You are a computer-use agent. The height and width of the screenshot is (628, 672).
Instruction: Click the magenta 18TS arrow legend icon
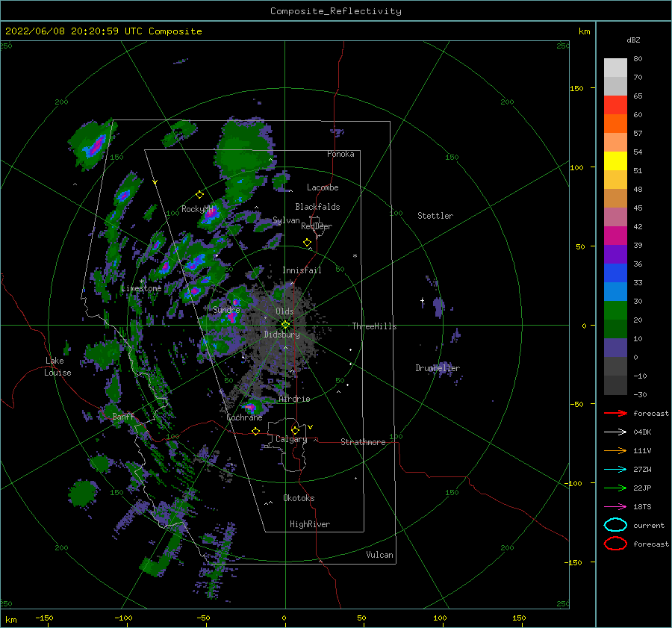615,507
